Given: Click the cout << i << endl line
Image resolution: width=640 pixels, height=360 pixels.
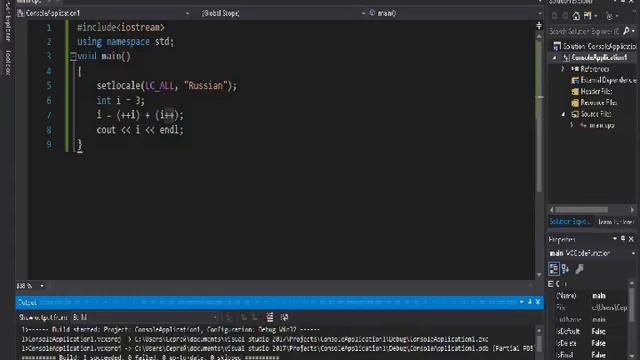Looking at the screenshot, I should [140, 130].
